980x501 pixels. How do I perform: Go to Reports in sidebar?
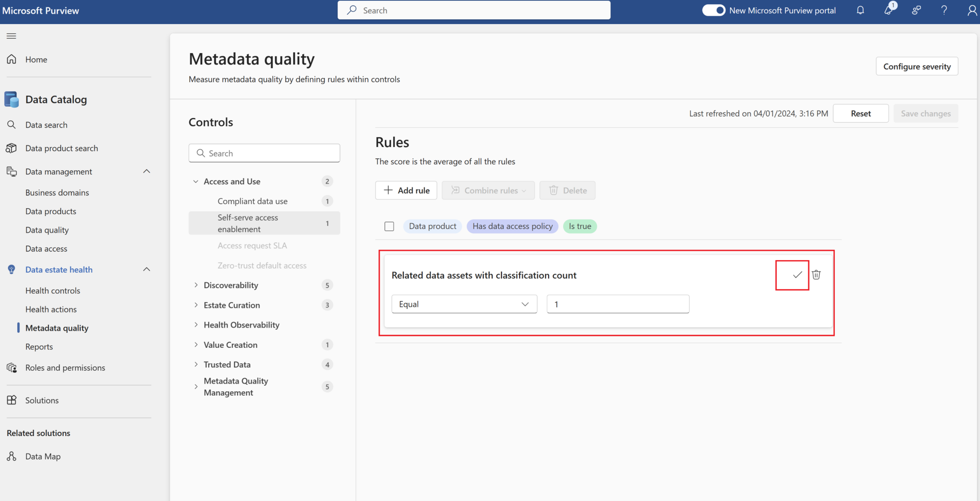click(39, 346)
